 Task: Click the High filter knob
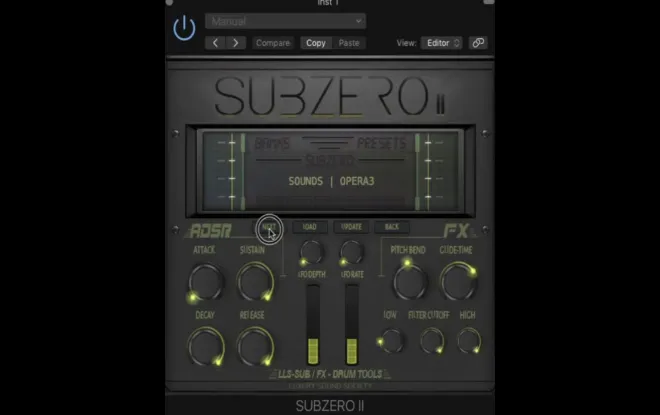pyautogui.click(x=469, y=341)
